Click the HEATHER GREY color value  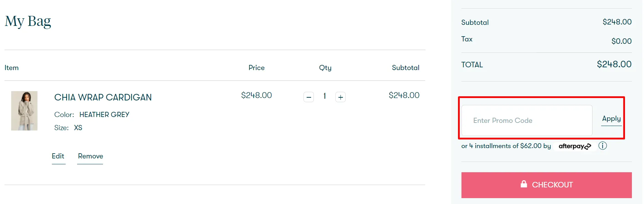coord(104,115)
